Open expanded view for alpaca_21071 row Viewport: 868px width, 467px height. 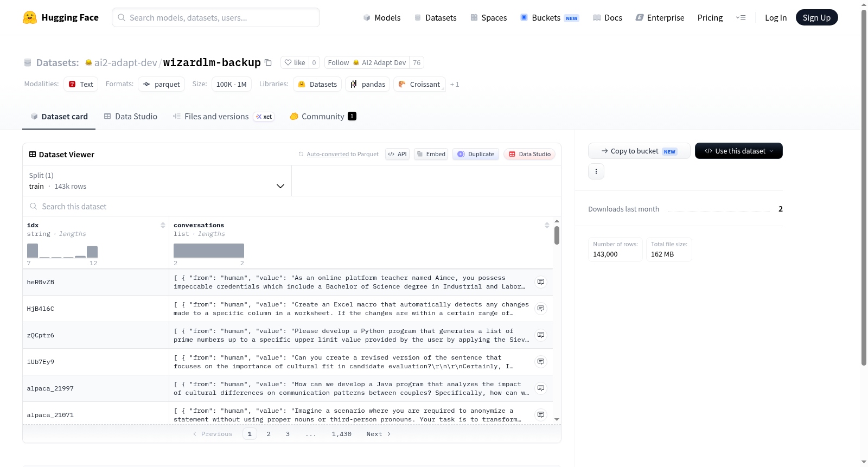point(541,415)
